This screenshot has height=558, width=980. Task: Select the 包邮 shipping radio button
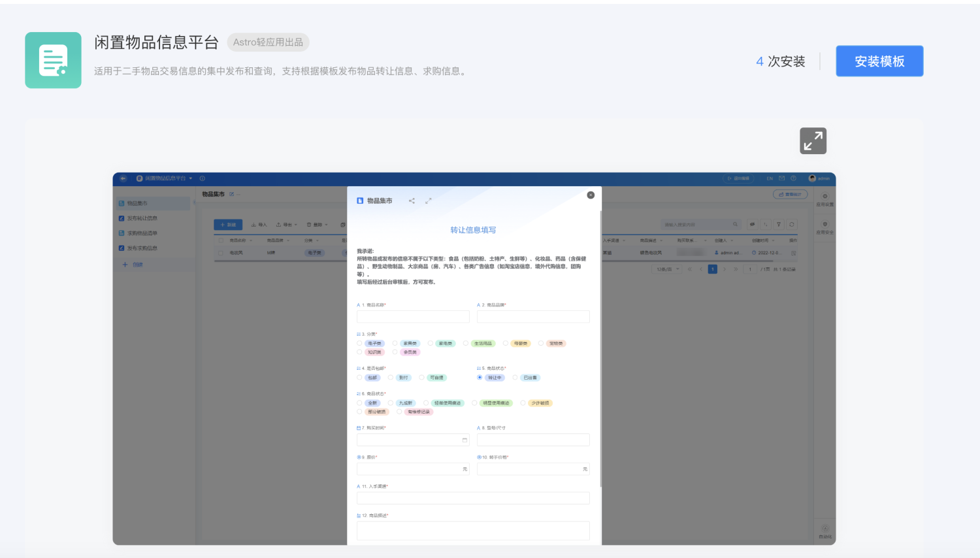359,378
